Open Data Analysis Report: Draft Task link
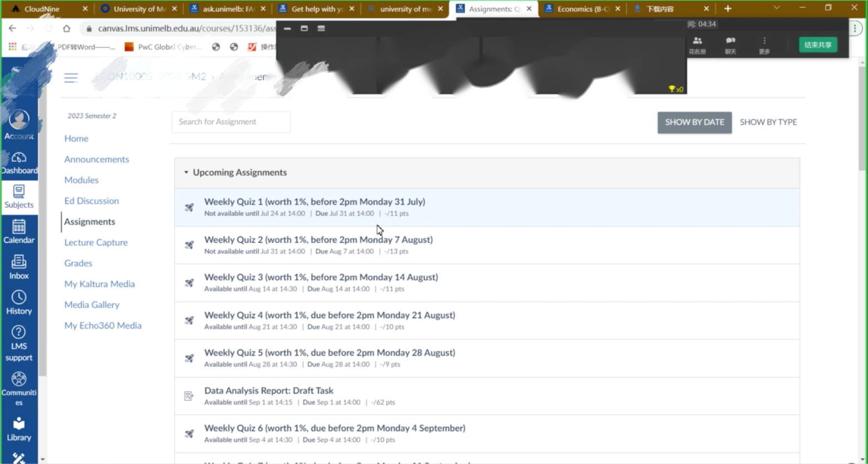This screenshot has height=464, width=868. click(268, 390)
